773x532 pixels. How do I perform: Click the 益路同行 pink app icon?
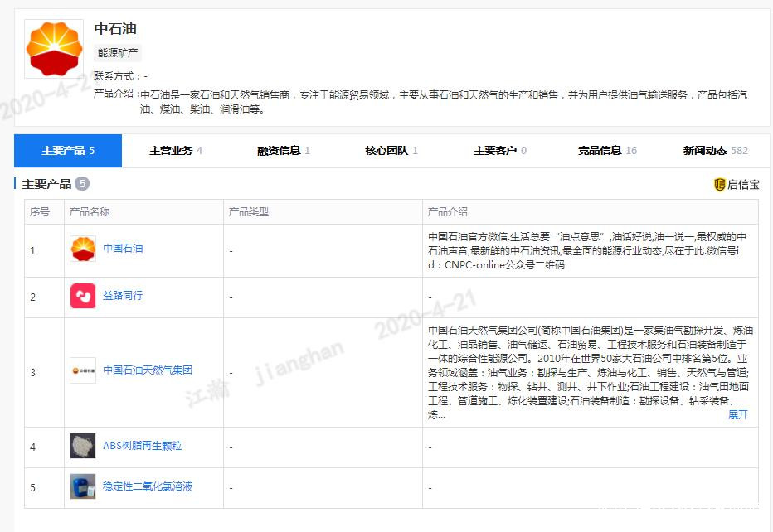coord(83,296)
